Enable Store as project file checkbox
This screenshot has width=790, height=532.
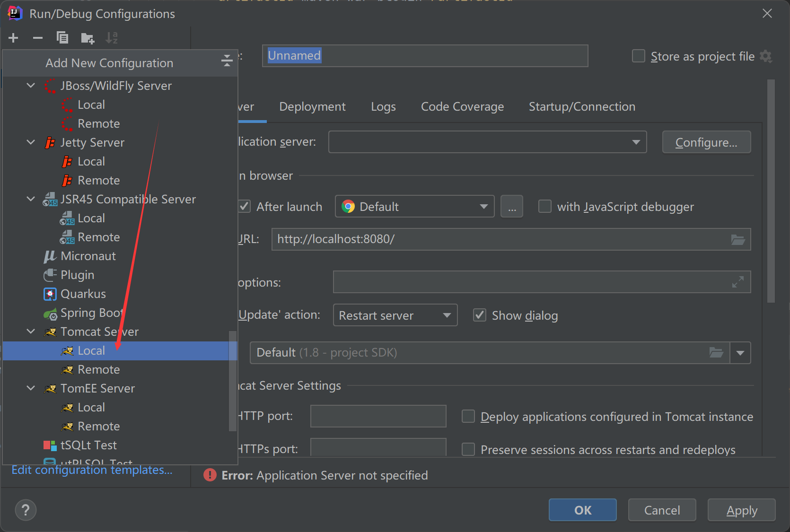pyautogui.click(x=639, y=56)
